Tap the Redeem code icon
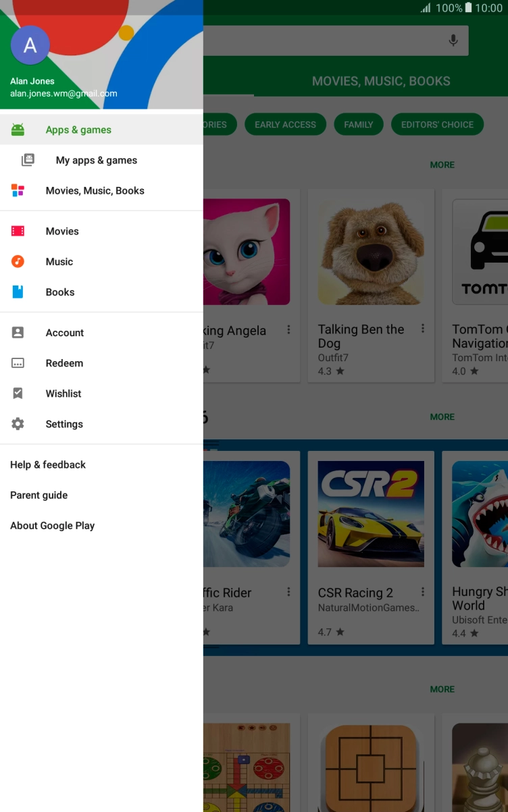Viewport: 508px width, 812px height. click(x=18, y=363)
